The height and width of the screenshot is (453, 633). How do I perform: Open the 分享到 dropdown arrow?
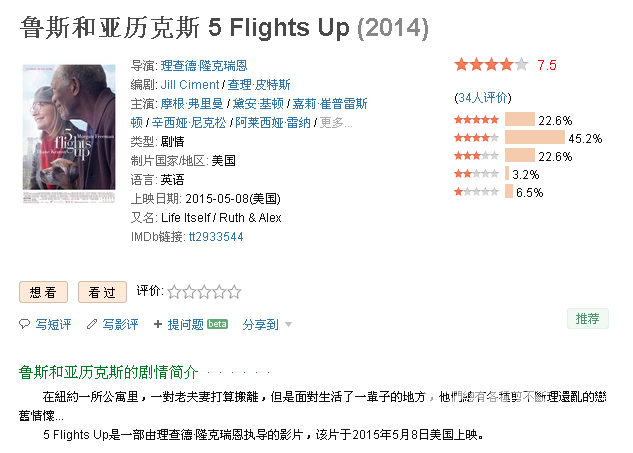tap(288, 324)
